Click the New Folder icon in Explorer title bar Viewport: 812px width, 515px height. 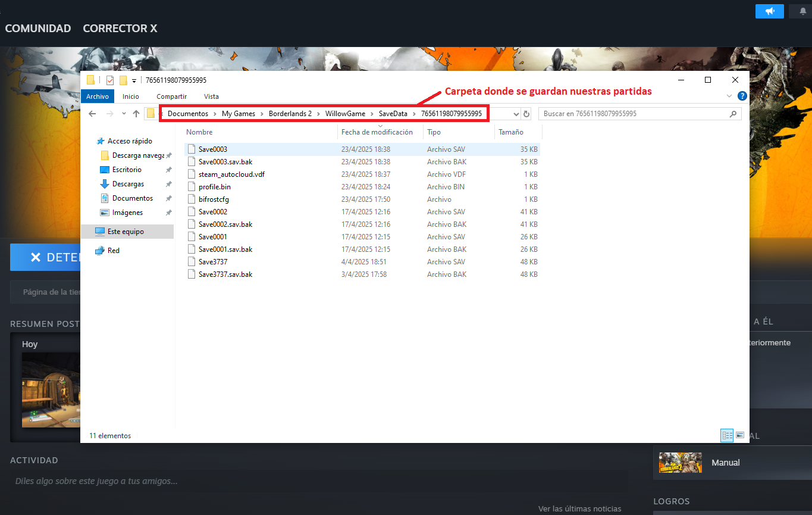pyautogui.click(x=124, y=80)
